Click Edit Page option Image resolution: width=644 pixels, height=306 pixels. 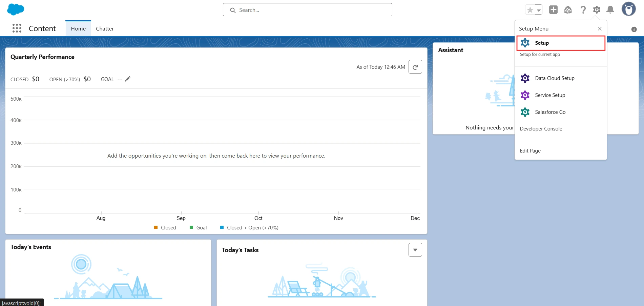tap(530, 151)
